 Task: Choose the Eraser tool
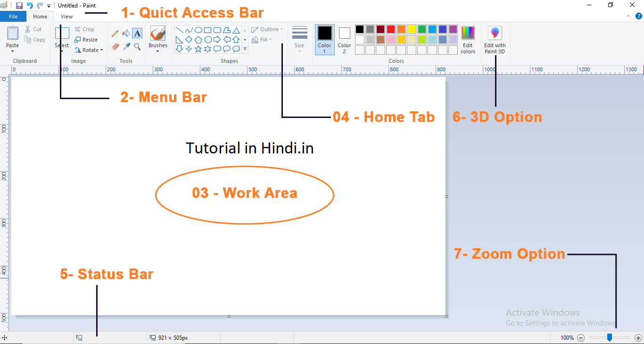(115, 46)
